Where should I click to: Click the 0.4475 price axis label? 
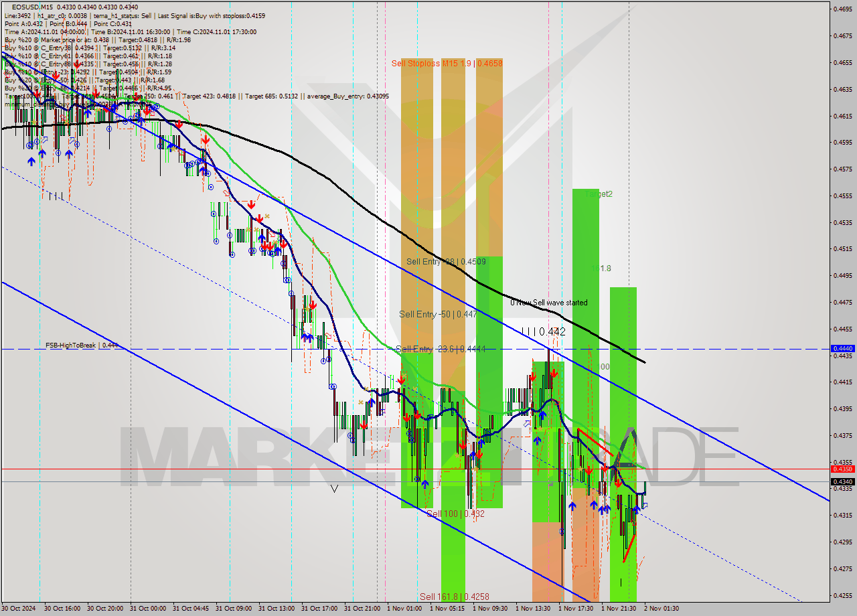842,302
